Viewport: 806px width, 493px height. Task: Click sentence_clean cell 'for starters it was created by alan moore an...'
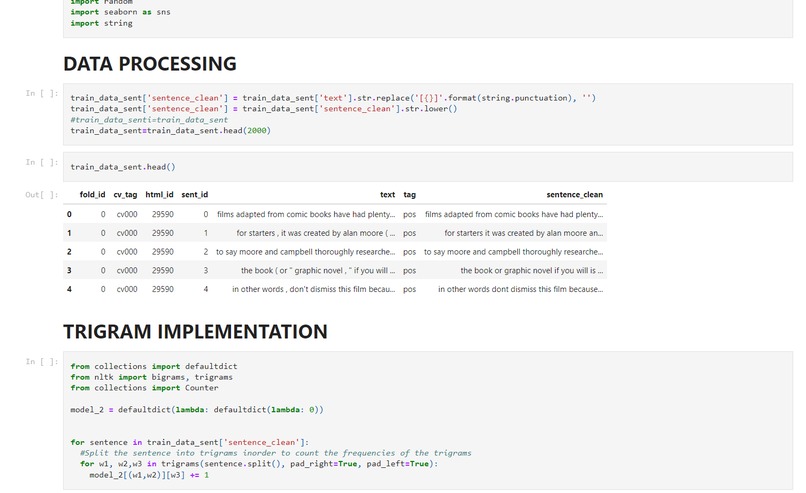point(524,233)
